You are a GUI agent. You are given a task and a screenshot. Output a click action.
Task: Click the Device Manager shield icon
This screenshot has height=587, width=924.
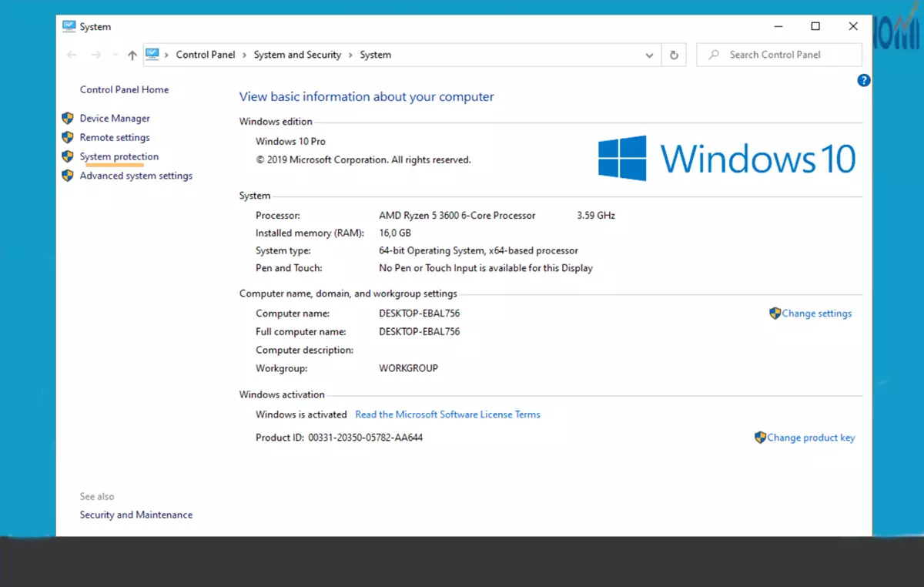pos(68,118)
